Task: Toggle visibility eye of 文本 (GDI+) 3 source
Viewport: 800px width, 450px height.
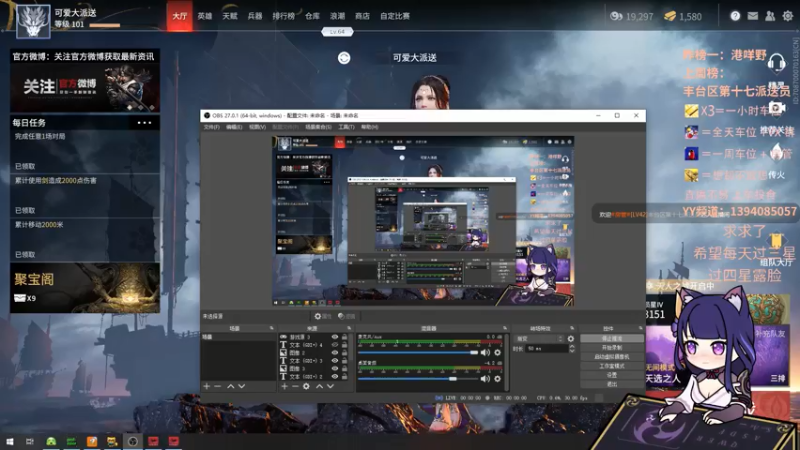Action: pyautogui.click(x=335, y=361)
